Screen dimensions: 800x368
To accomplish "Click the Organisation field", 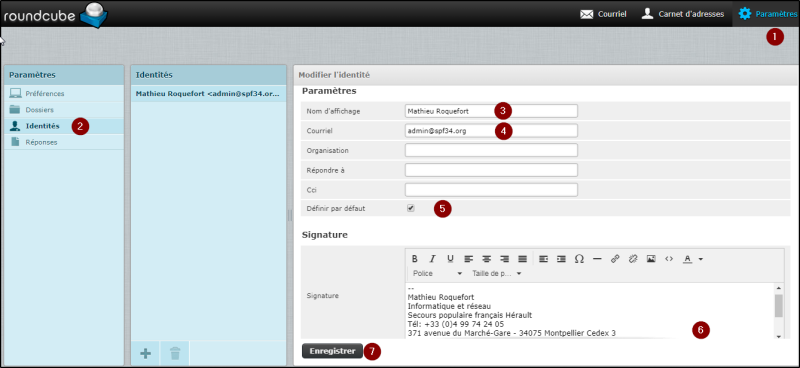I will (491, 151).
